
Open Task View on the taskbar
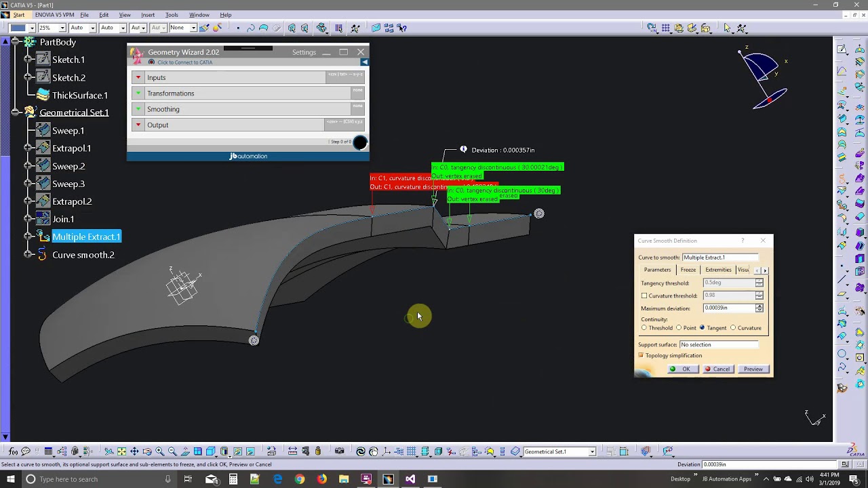[188, 479]
